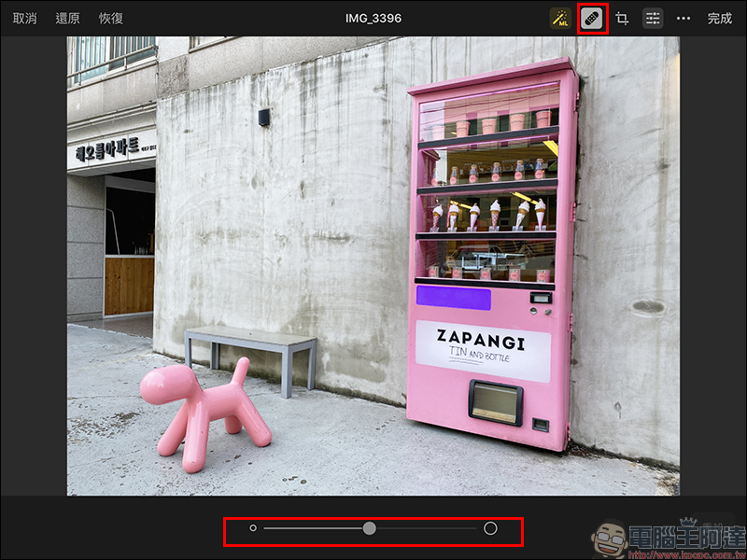Open the color adjustments sliders panel
Viewport: 747px width, 560px height.
653,19
